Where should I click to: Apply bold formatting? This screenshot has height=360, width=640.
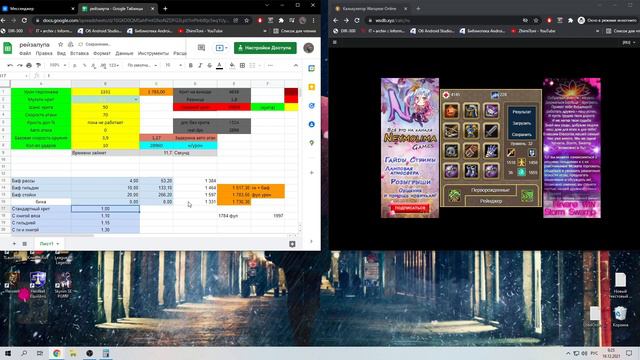tap(191, 65)
